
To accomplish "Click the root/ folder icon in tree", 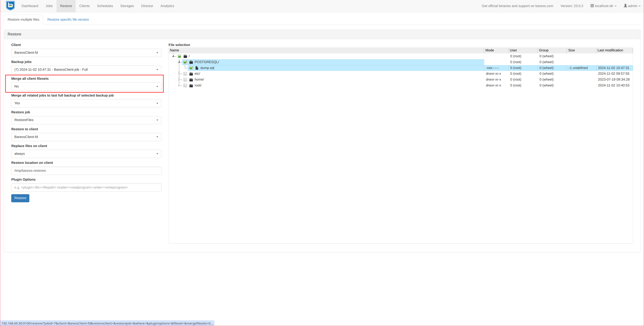I will pyautogui.click(x=191, y=86).
